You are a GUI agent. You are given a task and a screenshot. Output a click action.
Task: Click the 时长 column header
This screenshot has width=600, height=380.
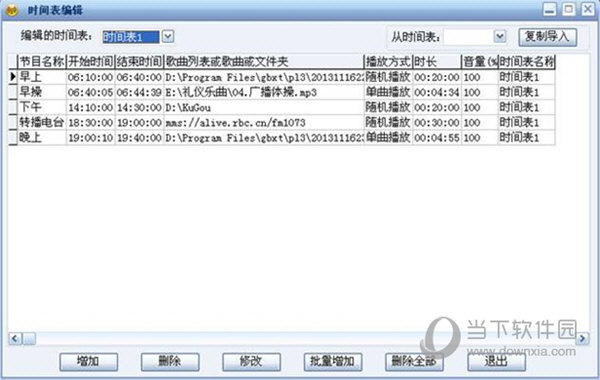pyautogui.click(x=437, y=62)
